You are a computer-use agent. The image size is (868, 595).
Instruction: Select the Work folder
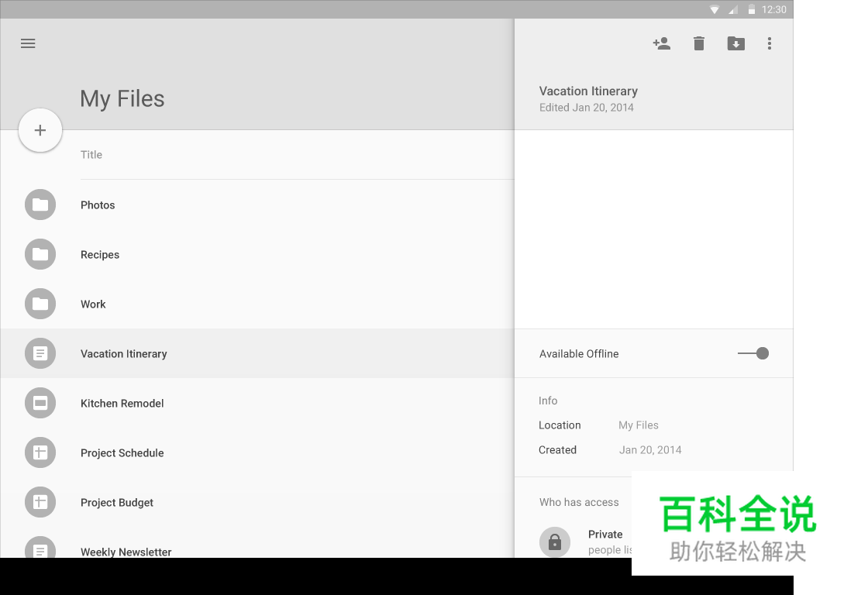coord(93,304)
